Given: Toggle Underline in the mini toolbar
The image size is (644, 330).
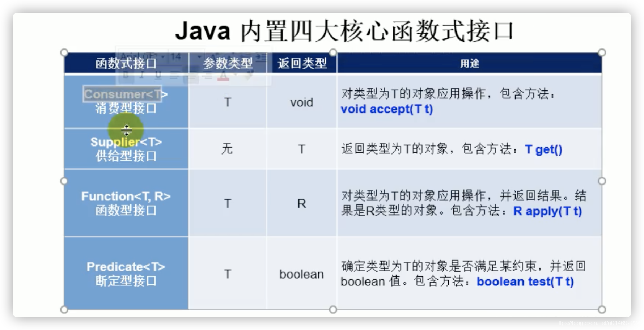Looking at the screenshot, I should coord(158,75).
